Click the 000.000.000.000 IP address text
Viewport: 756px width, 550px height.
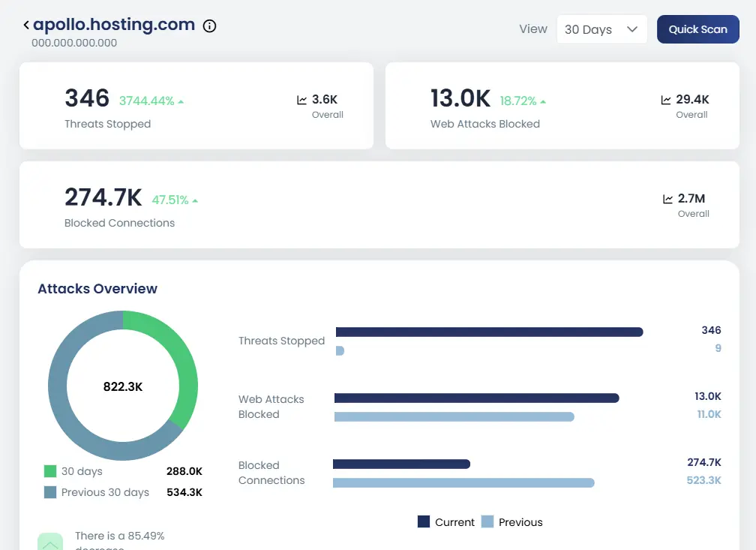74,43
